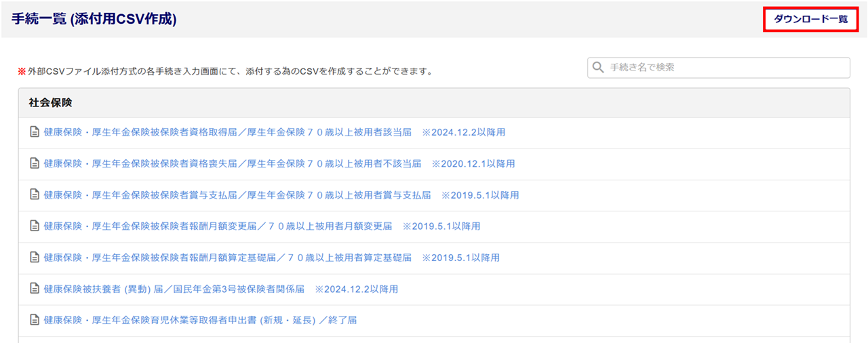Click the 手続一覧 (添付用CSV作成) page title
This screenshot has width=868, height=343.
(94, 19)
